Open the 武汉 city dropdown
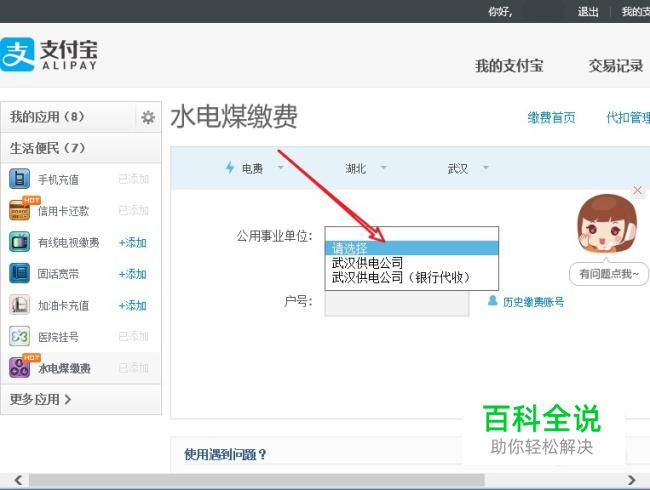This screenshot has width=650, height=490. (468, 168)
